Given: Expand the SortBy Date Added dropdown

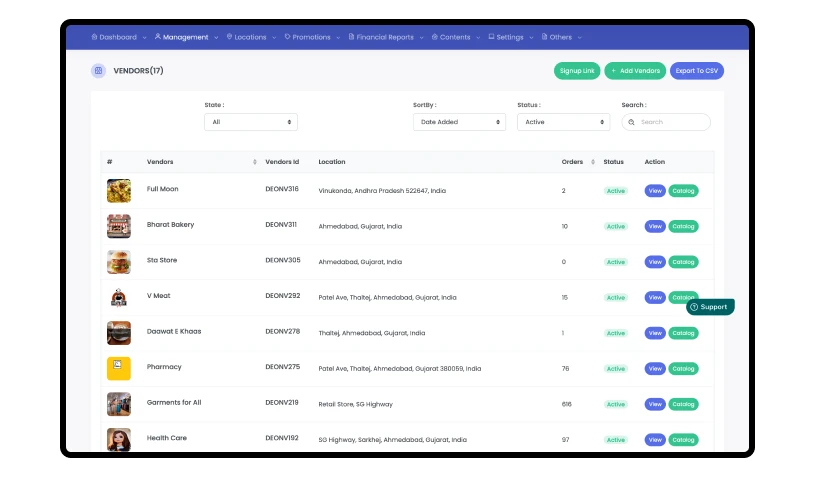Looking at the screenshot, I should click(x=459, y=122).
